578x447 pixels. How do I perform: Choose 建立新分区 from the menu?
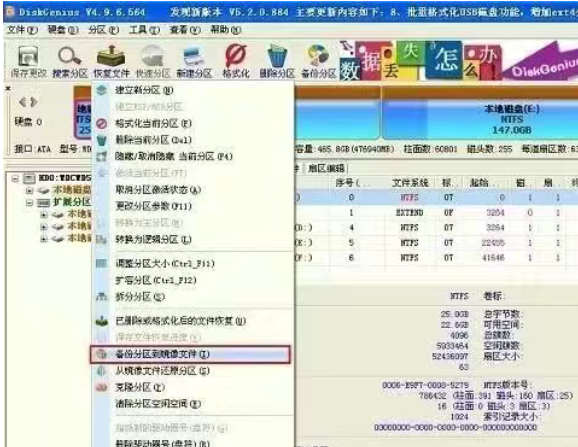[193, 90]
